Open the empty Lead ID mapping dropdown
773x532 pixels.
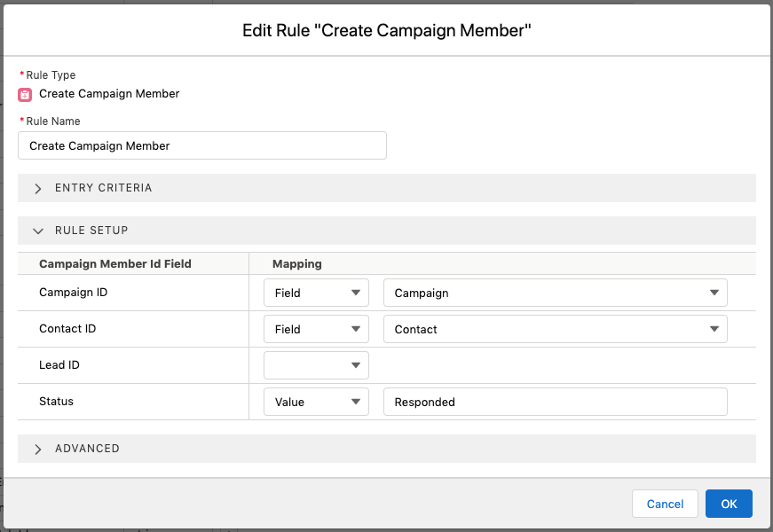tap(316, 364)
